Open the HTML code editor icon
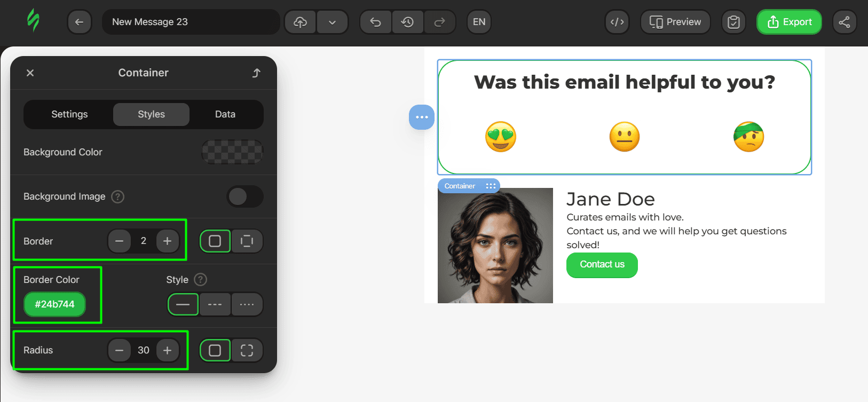 (617, 22)
